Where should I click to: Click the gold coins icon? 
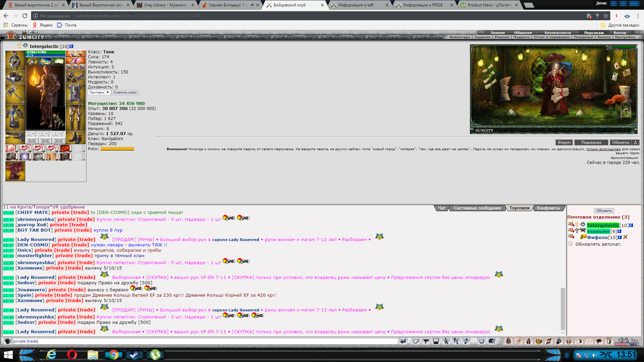(x=539, y=341)
